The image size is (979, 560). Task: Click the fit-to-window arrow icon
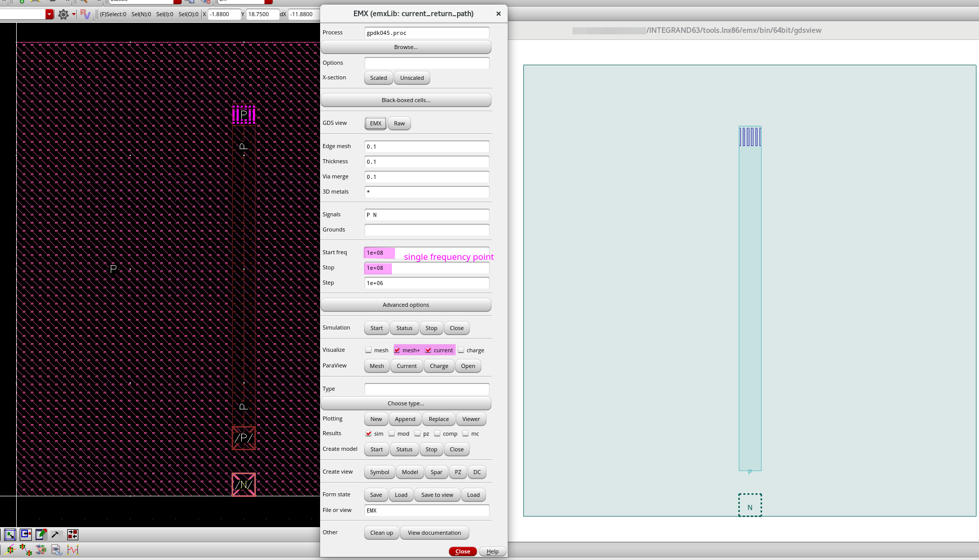10,534
